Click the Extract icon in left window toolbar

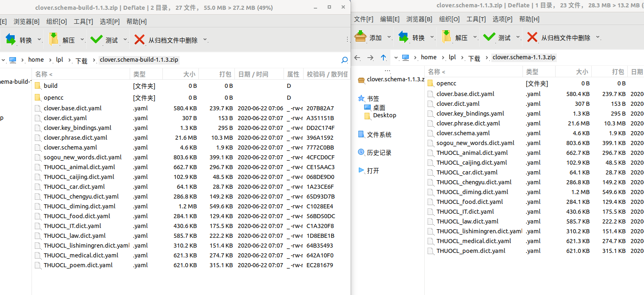coord(54,39)
